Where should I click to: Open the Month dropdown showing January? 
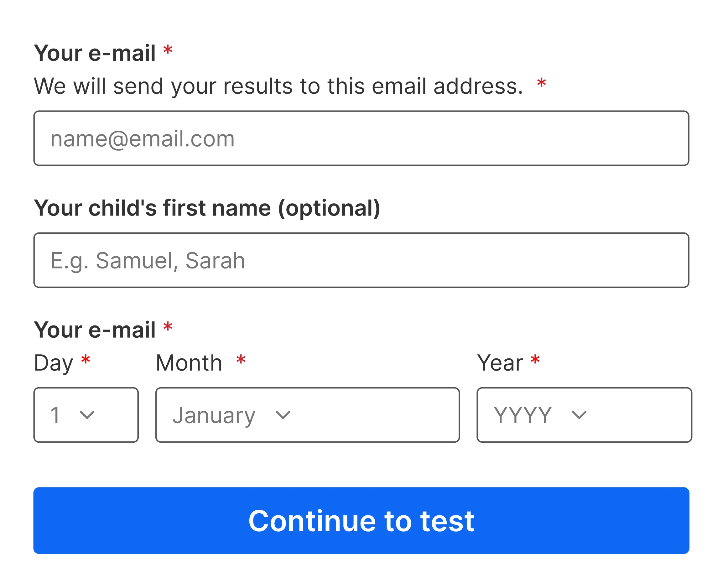point(308,415)
